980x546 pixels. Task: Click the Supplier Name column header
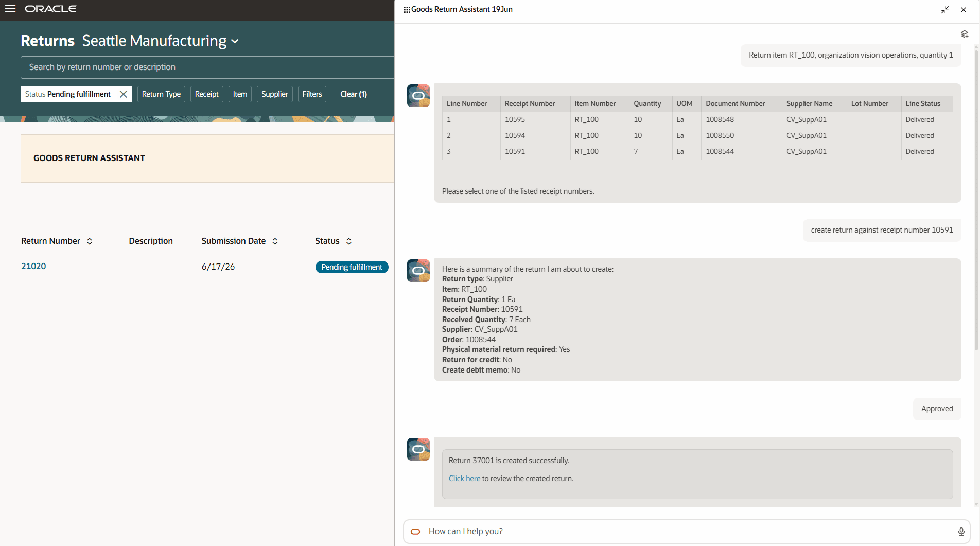tap(814, 104)
